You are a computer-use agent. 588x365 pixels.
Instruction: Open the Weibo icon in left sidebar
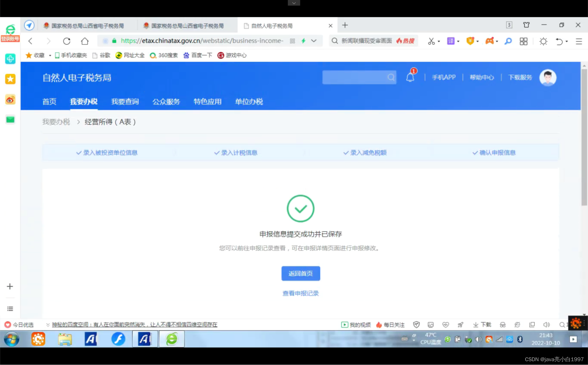point(10,100)
